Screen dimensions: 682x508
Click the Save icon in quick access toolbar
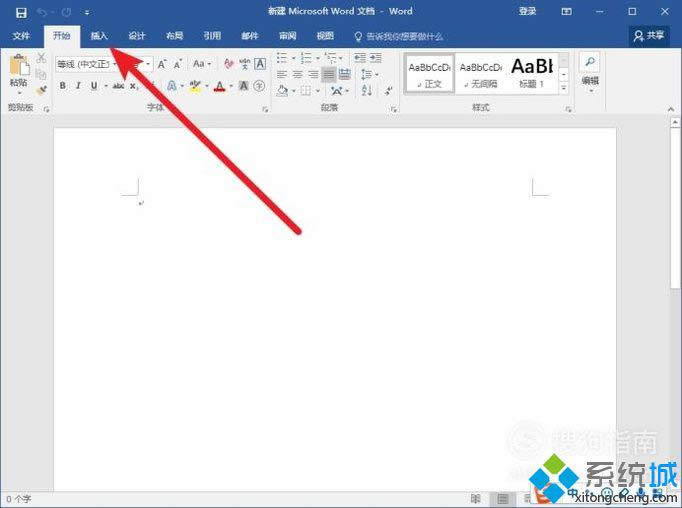tap(20, 13)
